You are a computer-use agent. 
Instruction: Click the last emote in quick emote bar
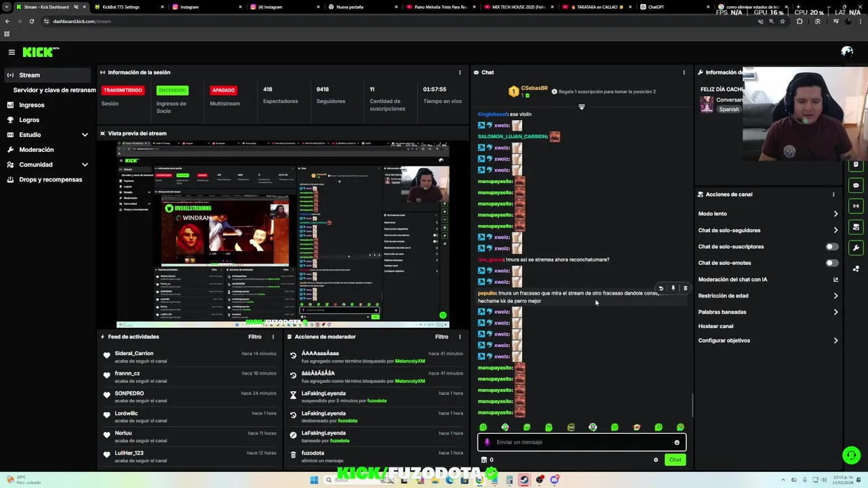pyautogui.click(x=680, y=427)
